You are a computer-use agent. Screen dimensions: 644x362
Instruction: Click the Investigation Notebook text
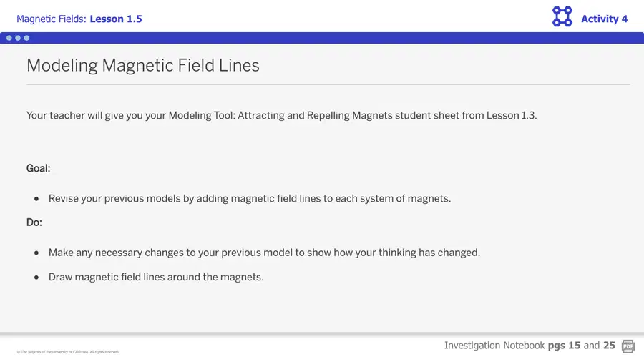(494, 346)
